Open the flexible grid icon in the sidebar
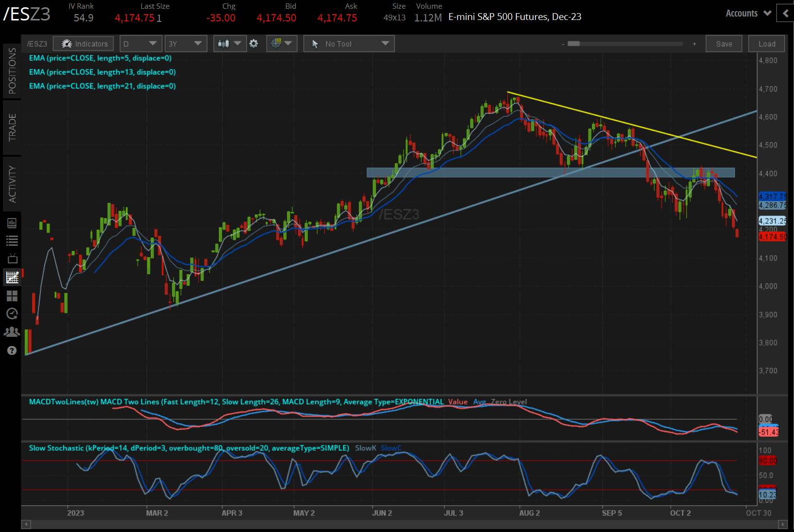 [x=12, y=295]
